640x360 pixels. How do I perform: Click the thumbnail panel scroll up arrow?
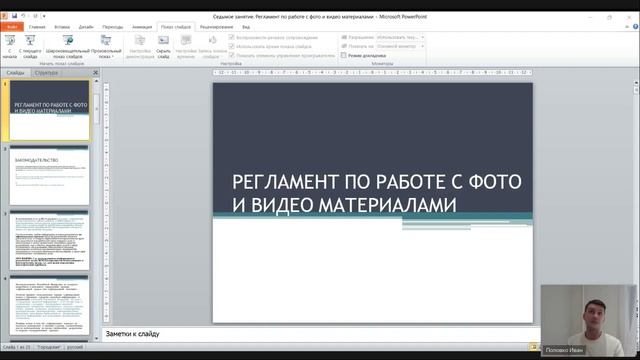click(x=97, y=81)
